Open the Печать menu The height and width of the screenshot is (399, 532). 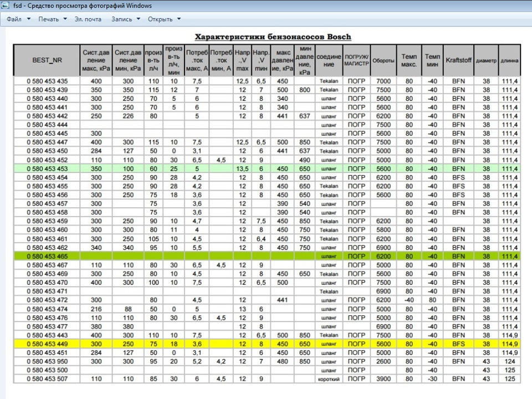tap(49, 19)
